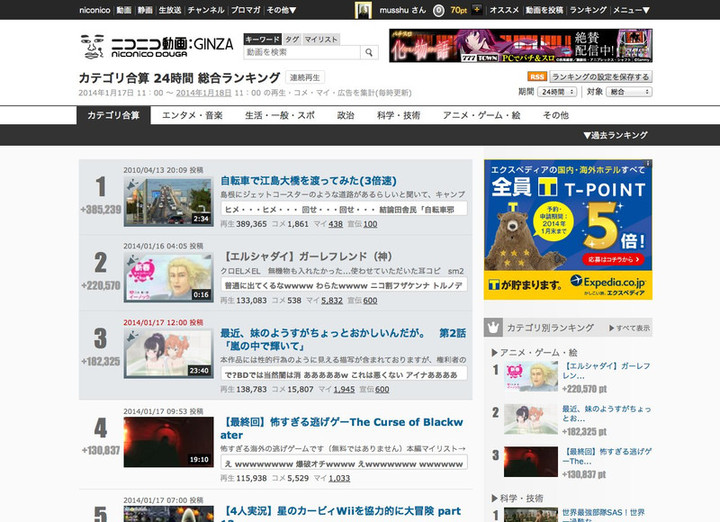Open sidebar link 【最終回】怖すぎる逃げゲーThe…
Viewport: 720px width, 522px height.
coord(607,456)
